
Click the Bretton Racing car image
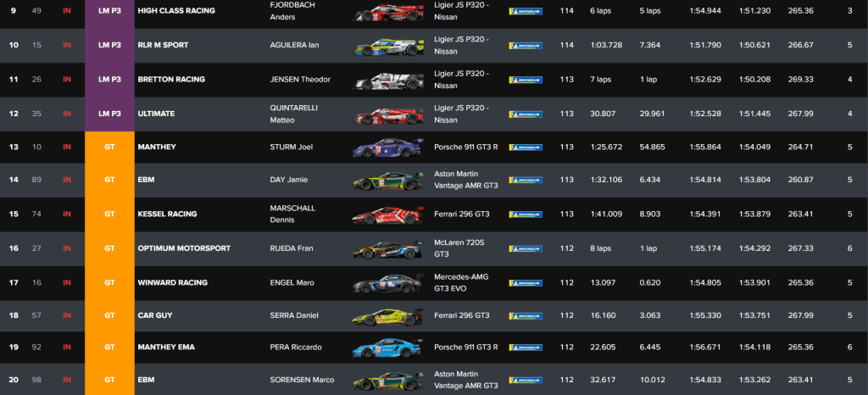[388, 81]
